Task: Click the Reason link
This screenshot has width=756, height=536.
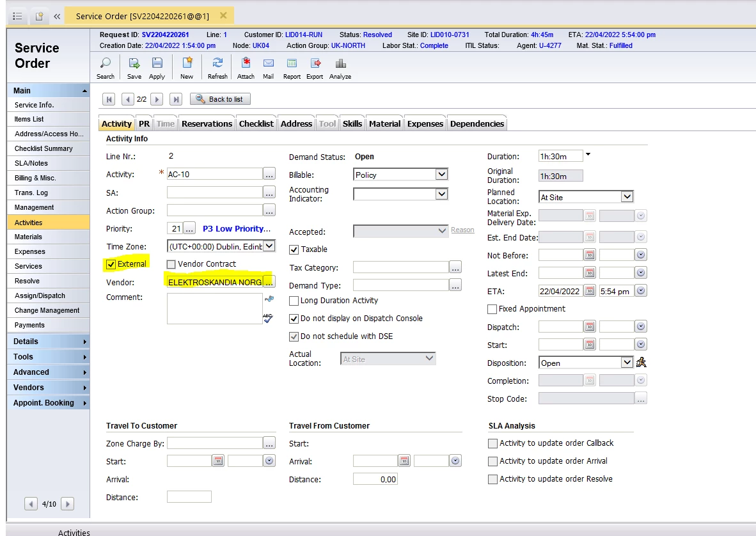Action: (x=462, y=230)
